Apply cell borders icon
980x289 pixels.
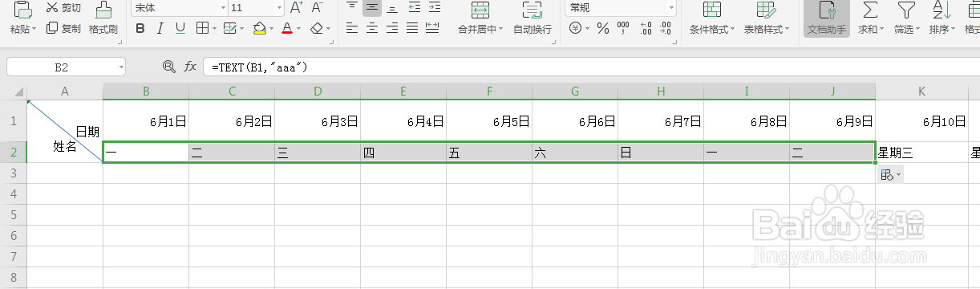click(202, 29)
